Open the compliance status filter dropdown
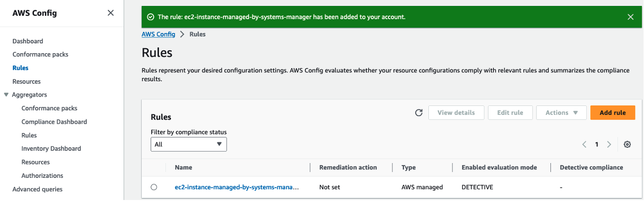The image size is (644, 201). click(189, 144)
